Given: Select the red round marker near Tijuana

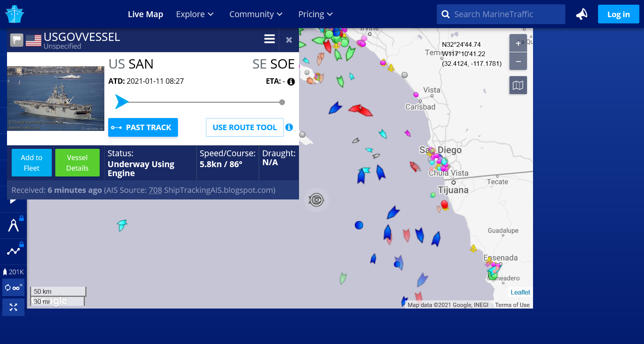Looking at the screenshot, I should 445,205.
